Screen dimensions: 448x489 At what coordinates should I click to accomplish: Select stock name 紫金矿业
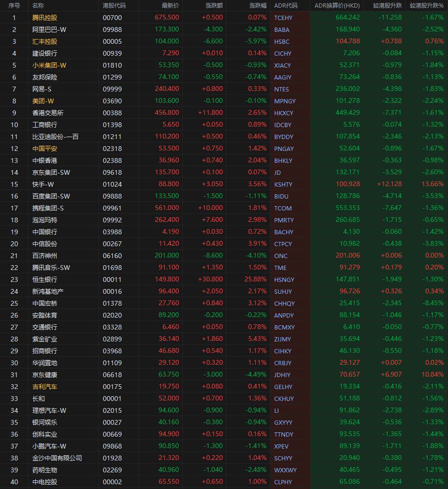pos(45,339)
